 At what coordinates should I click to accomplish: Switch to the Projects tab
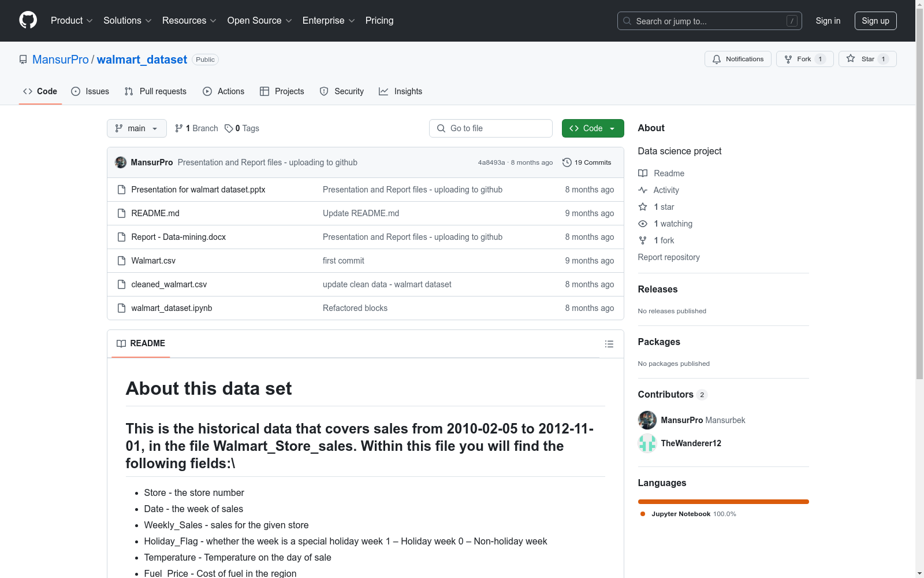click(x=282, y=91)
